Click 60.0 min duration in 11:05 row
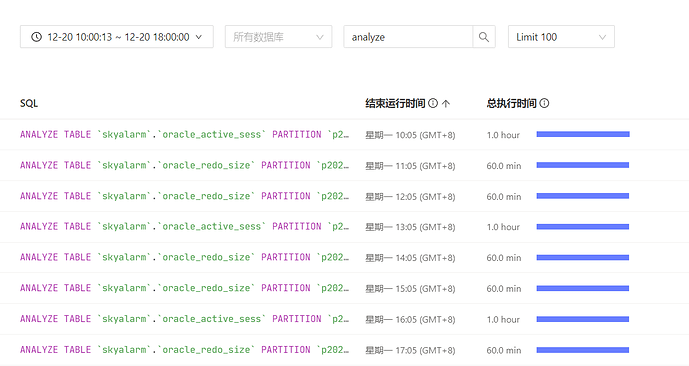 click(x=504, y=166)
